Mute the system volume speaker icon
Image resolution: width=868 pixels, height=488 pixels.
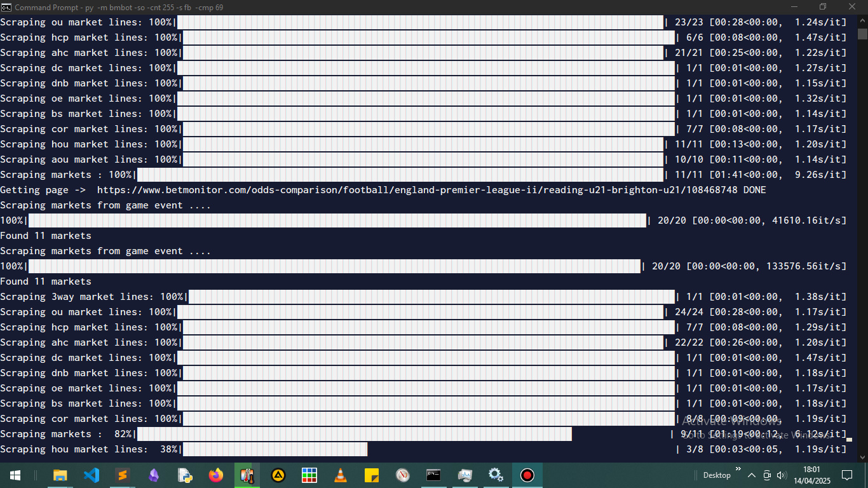pos(781,475)
